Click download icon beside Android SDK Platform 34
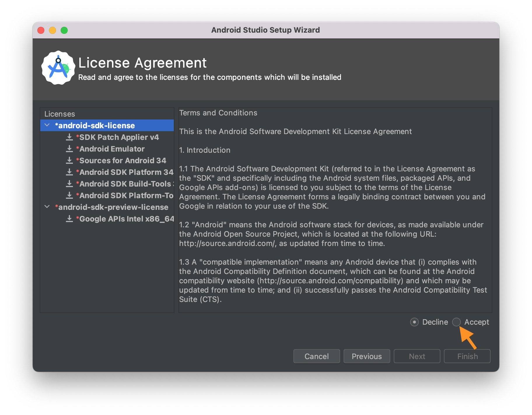Image resolution: width=532 pixels, height=415 pixels. tap(69, 172)
